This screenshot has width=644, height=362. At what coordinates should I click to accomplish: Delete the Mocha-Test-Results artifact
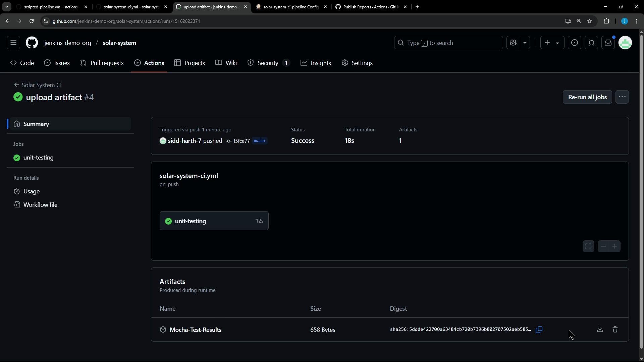coord(615,330)
